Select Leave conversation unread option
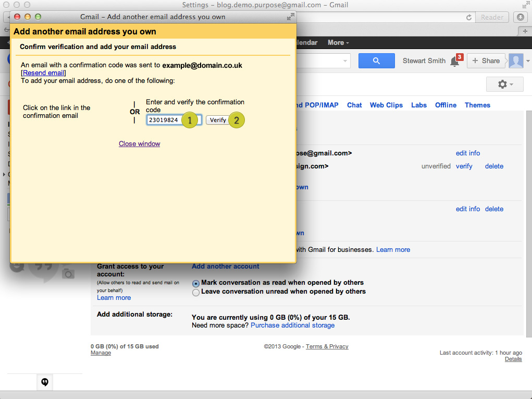 coord(196,292)
